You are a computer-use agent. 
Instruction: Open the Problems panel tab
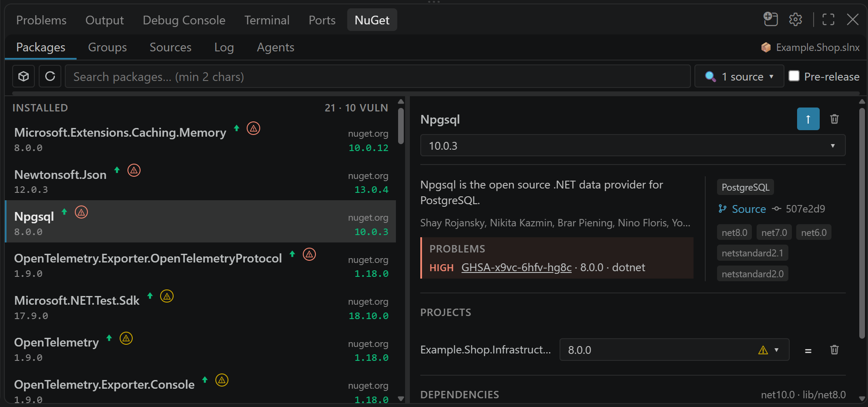point(41,20)
